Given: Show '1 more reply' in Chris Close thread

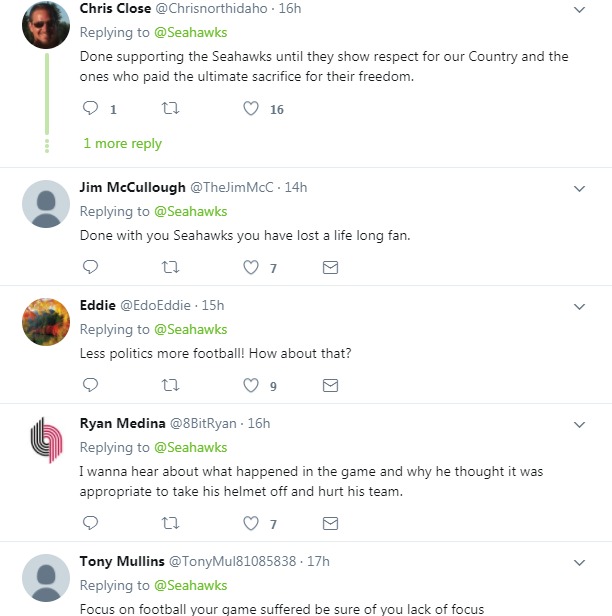Looking at the screenshot, I should coord(122,144).
